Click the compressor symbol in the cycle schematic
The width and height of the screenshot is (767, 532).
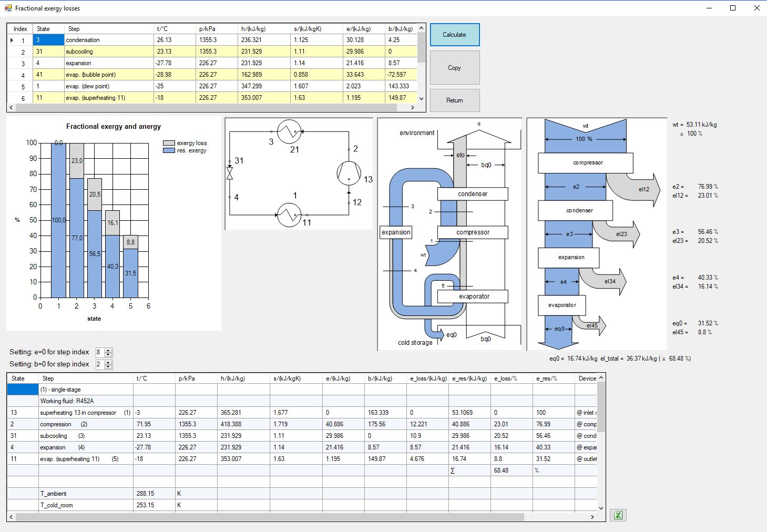[349, 172]
